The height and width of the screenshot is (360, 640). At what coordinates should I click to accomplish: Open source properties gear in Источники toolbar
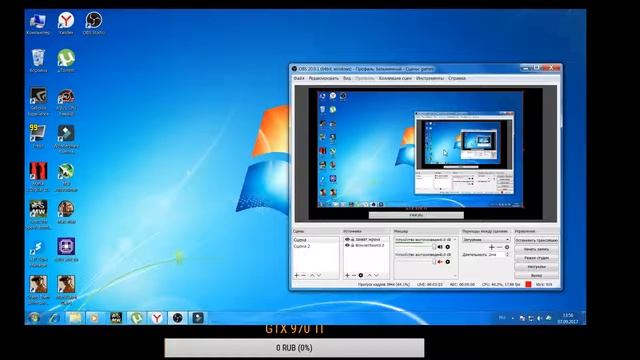click(361, 276)
